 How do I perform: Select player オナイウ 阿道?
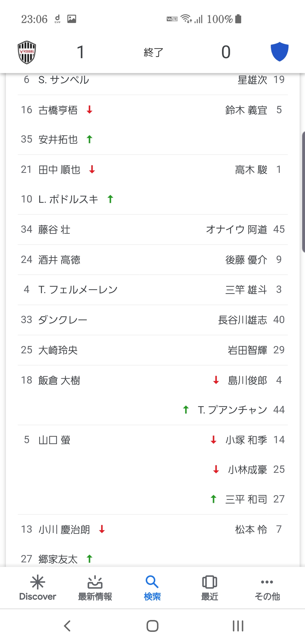[237, 229]
